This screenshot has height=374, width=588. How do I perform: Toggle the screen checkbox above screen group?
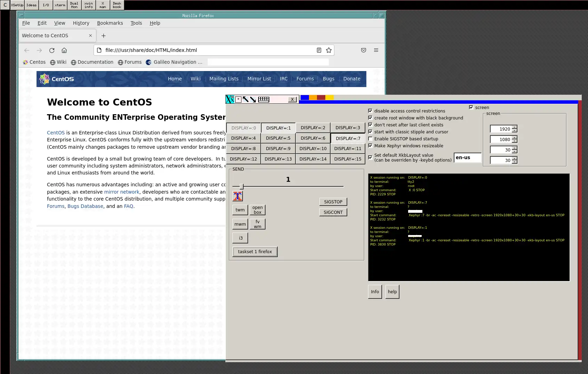[x=471, y=107]
